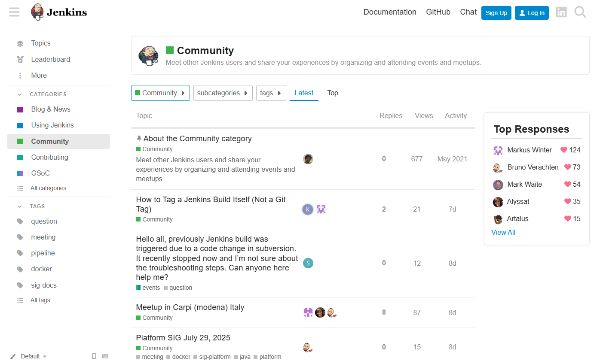Sort topics by Activity column
Screen dimensions: 606x364
456,116
